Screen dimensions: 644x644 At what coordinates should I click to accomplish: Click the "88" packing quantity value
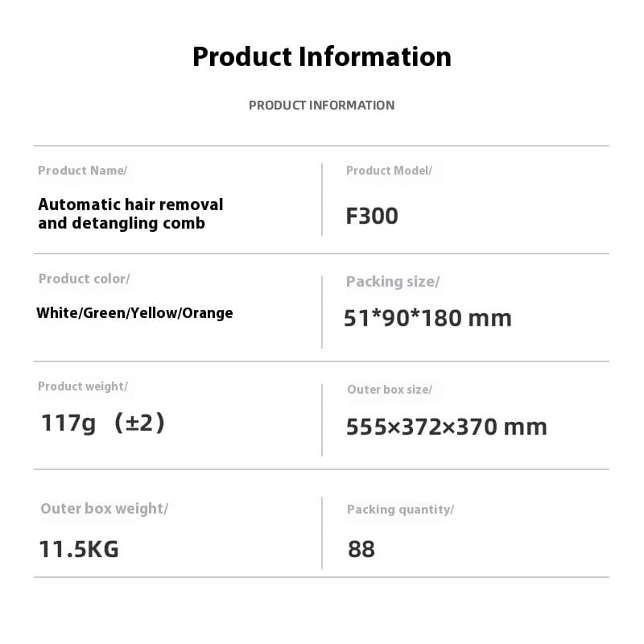(361, 549)
